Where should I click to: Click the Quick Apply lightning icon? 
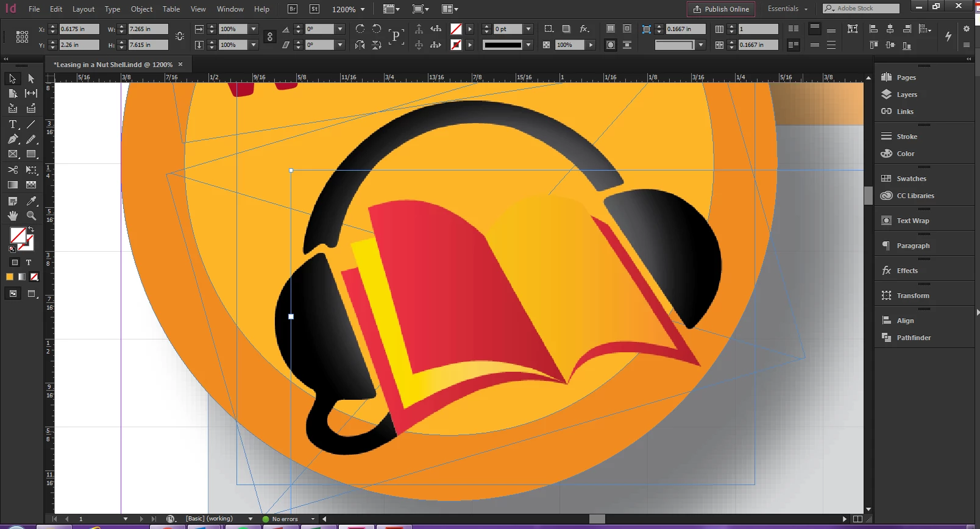(x=948, y=37)
